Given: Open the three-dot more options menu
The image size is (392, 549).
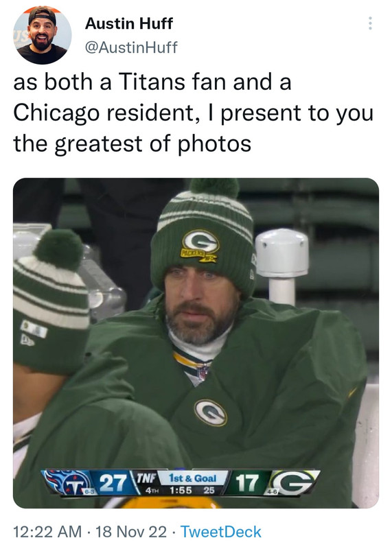Looking at the screenshot, I should [x=370, y=23].
